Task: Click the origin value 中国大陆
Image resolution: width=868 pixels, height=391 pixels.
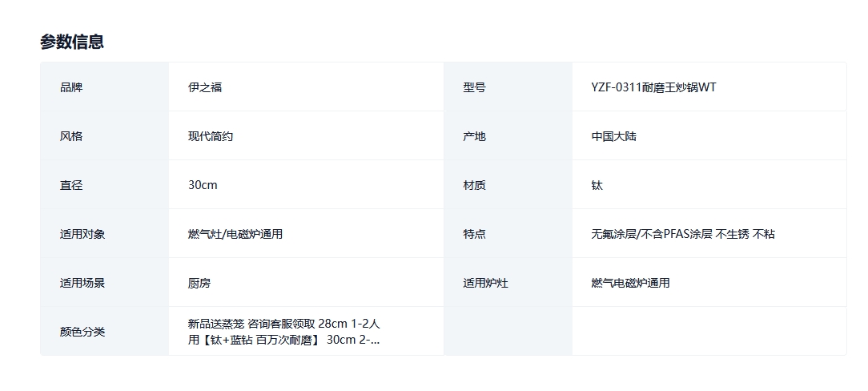Action: click(614, 135)
